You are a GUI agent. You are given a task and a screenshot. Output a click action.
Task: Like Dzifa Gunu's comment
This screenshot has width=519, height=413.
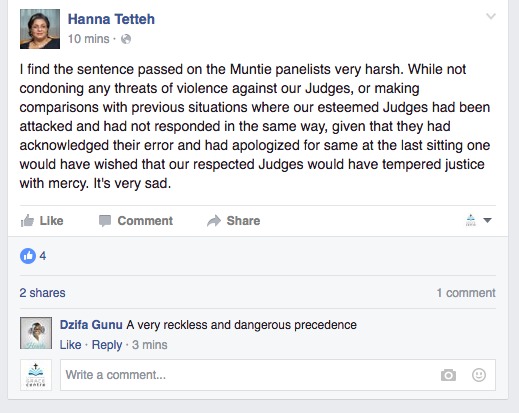click(x=70, y=345)
